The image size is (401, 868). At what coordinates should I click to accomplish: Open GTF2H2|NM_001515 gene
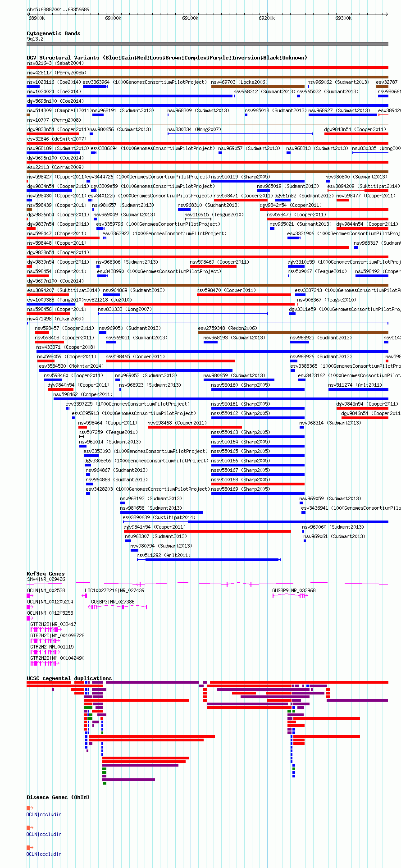52,647
